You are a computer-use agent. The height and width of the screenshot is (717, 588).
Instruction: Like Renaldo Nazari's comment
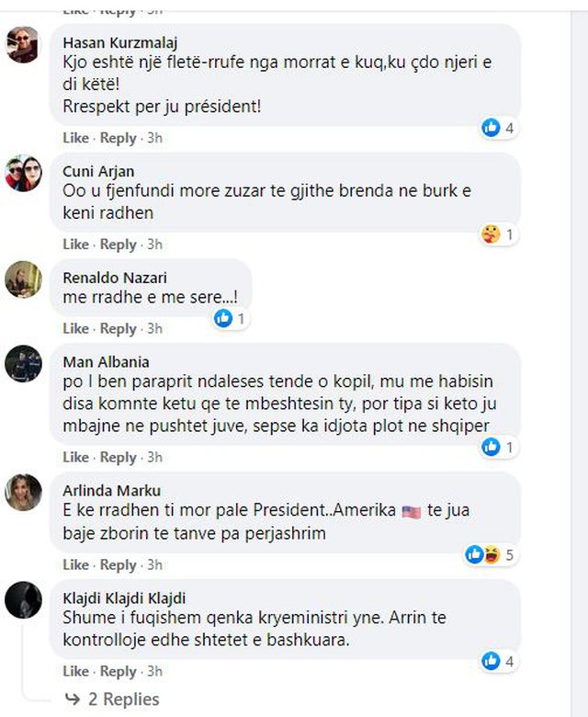76,329
